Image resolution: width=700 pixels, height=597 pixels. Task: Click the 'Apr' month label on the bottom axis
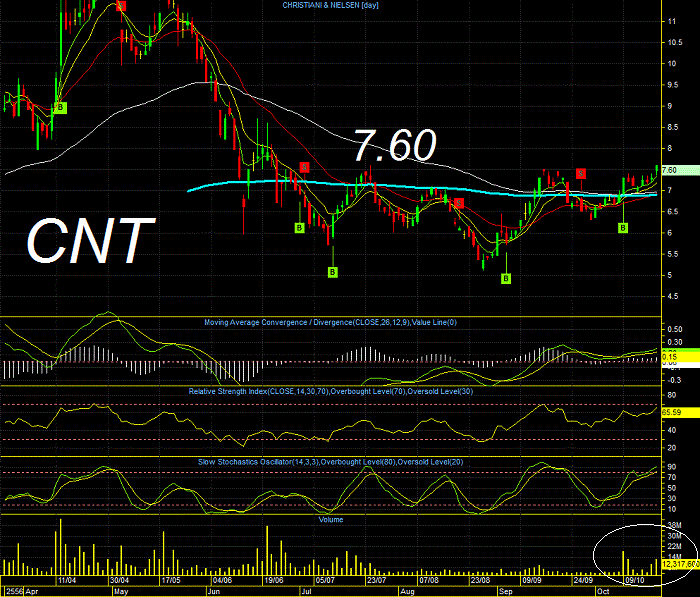pos(32,592)
